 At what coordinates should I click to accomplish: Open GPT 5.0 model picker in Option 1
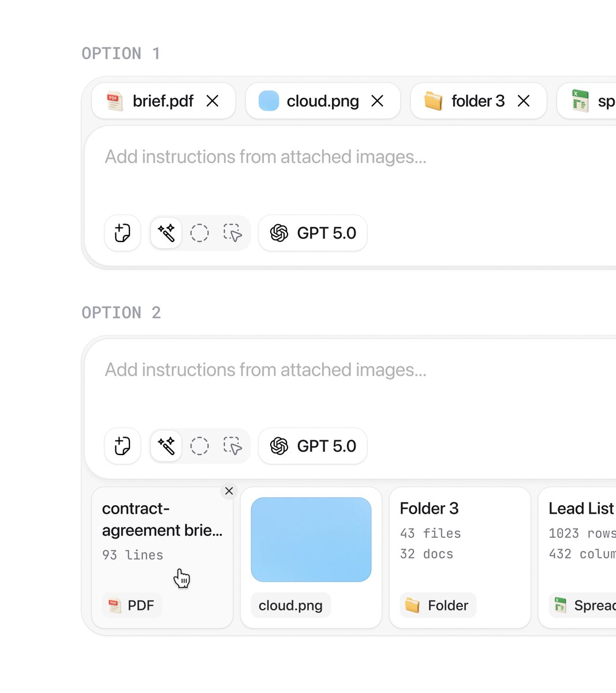pos(313,233)
